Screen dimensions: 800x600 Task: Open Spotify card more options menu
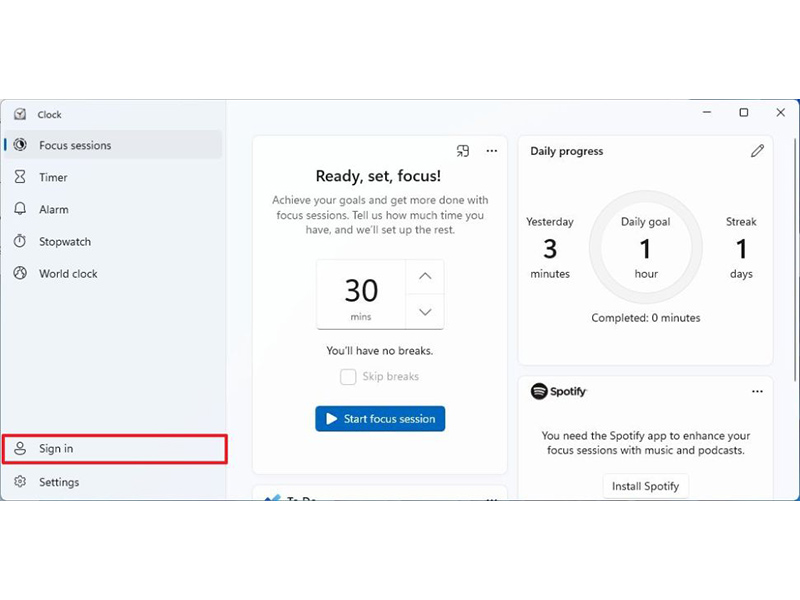coord(757,391)
